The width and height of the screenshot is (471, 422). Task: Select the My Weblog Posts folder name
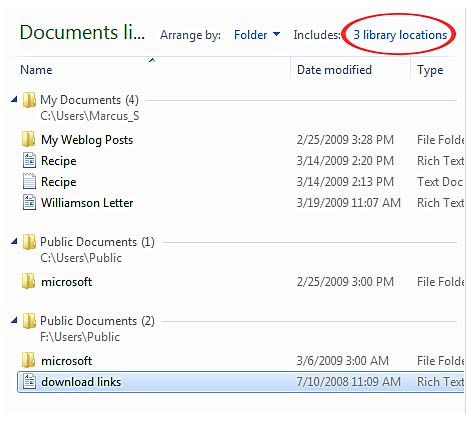[x=87, y=140]
